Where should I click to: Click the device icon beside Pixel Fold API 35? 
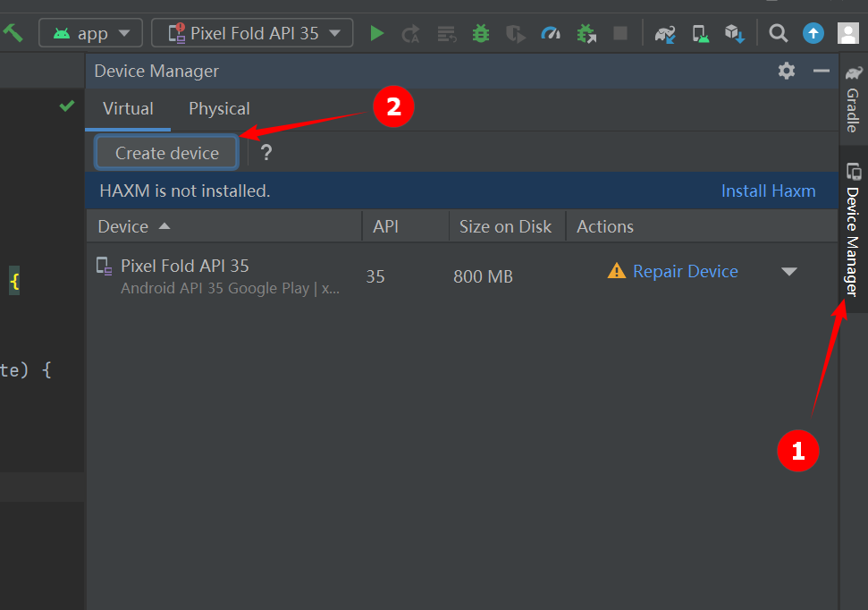coord(104,266)
